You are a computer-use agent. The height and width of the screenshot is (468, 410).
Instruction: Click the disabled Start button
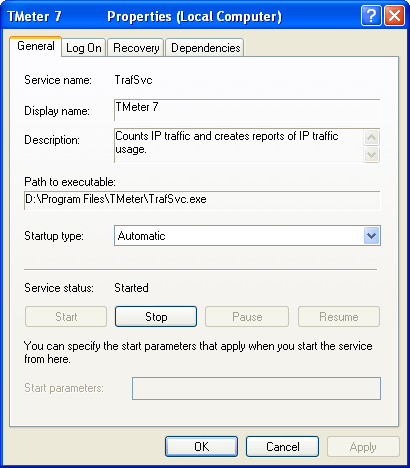[x=66, y=317]
